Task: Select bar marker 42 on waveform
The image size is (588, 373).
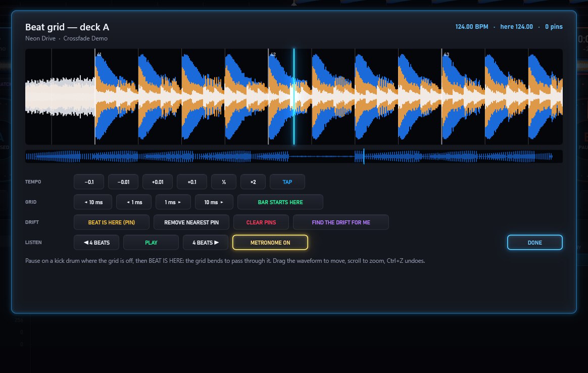Action: pyautogui.click(x=273, y=55)
